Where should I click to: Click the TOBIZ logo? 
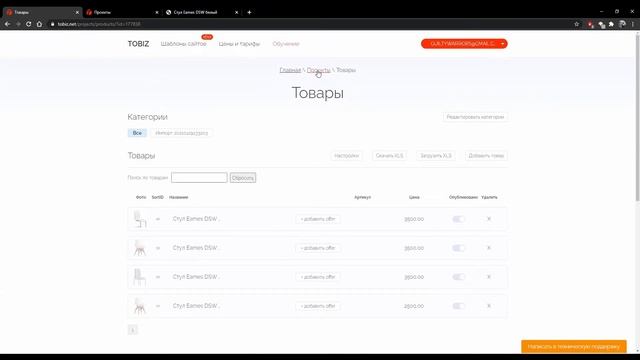click(138, 44)
